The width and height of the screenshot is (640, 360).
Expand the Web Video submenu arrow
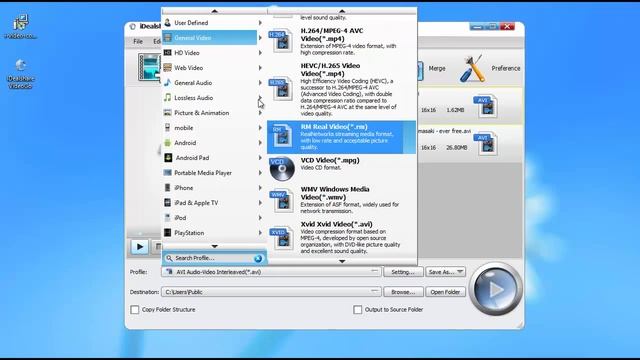pyautogui.click(x=260, y=68)
